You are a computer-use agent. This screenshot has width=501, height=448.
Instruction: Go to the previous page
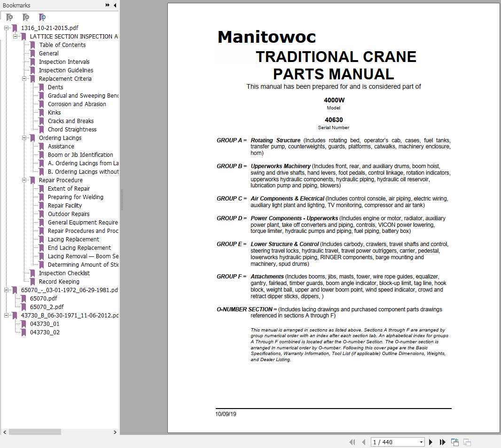tap(363, 442)
